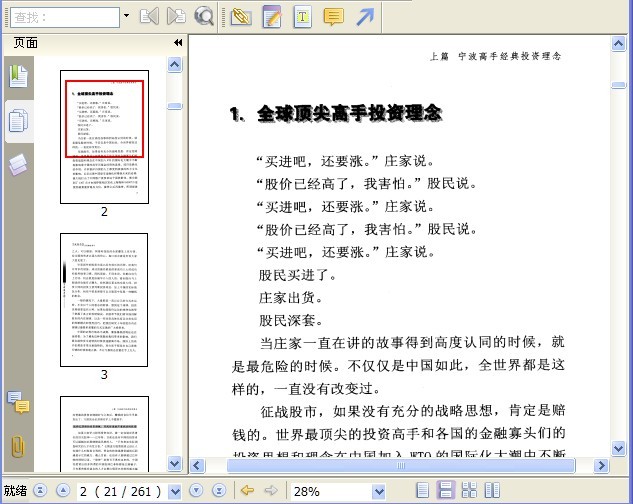The image size is (633, 504).
Task: Select the thumbnail below page 3
Action: [104, 434]
